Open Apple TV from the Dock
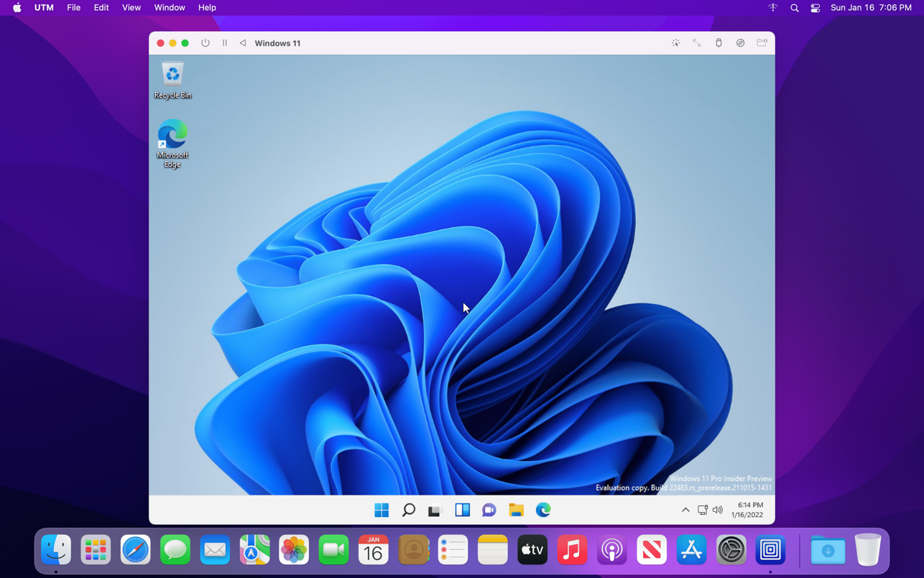 (x=532, y=550)
